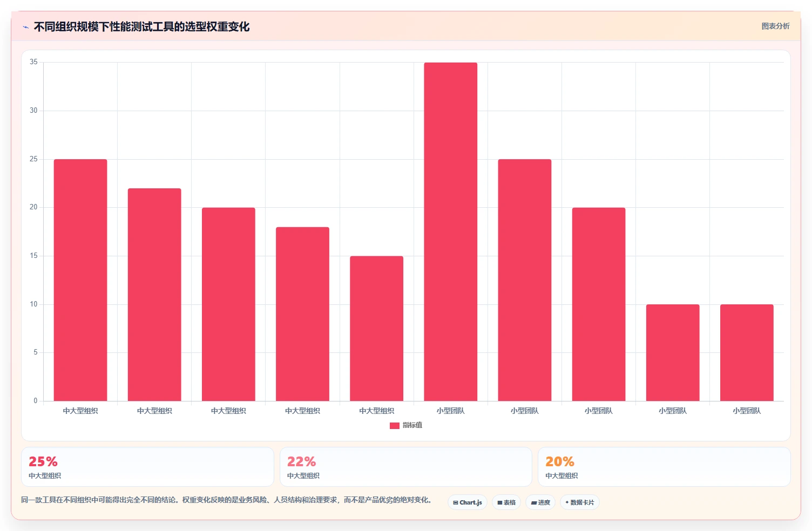Click the 数据卡片 tag
The width and height of the screenshot is (812, 531).
pyautogui.click(x=580, y=502)
